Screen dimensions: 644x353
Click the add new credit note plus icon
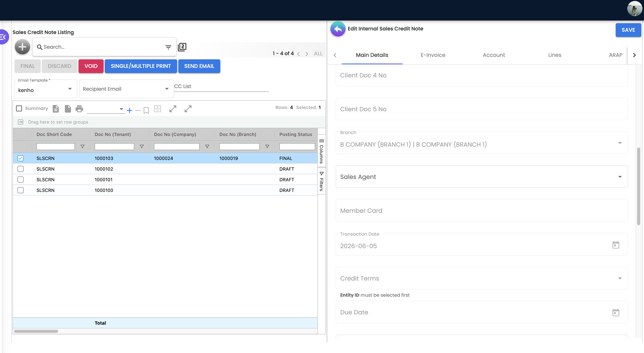coord(22,47)
